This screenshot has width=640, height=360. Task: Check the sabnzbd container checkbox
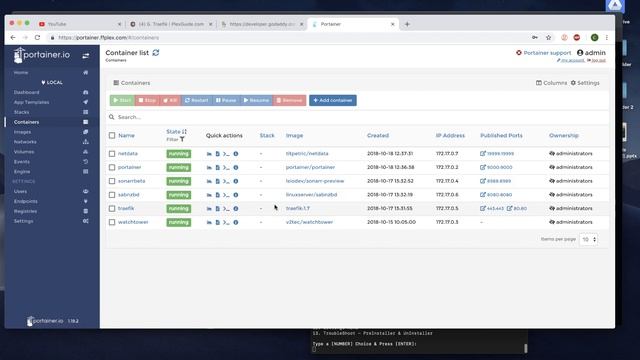coord(112,195)
